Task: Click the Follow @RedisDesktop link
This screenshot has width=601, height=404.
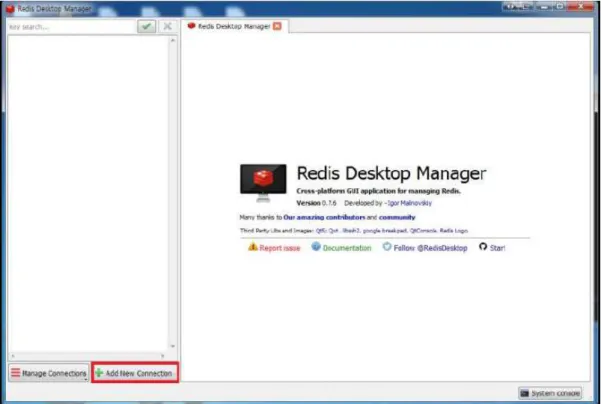Action: coord(430,248)
